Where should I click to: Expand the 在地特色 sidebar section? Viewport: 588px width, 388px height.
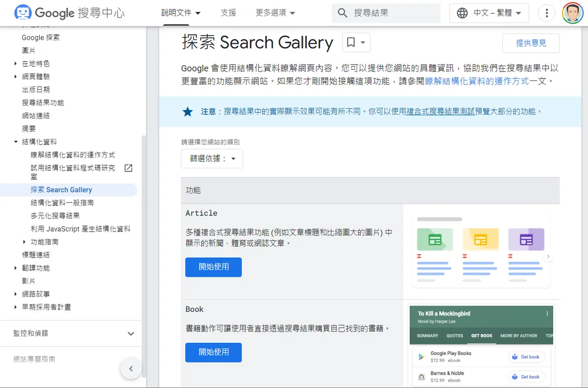coord(16,64)
